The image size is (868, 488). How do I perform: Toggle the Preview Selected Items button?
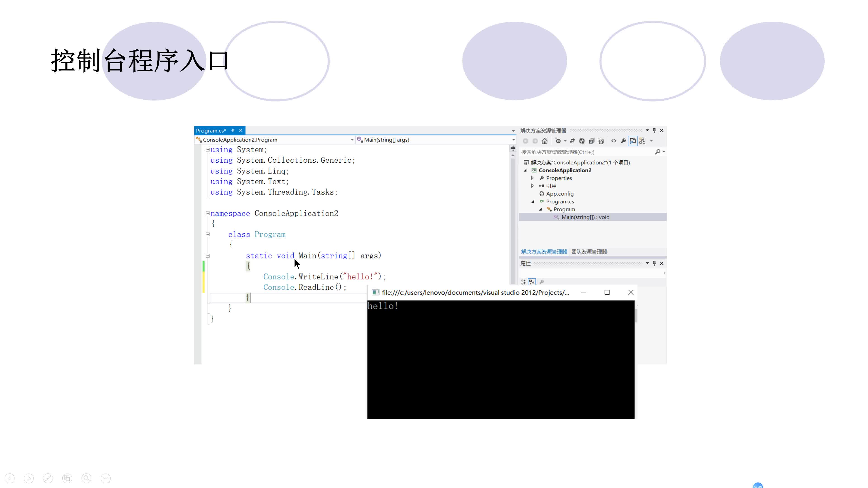pos(633,141)
